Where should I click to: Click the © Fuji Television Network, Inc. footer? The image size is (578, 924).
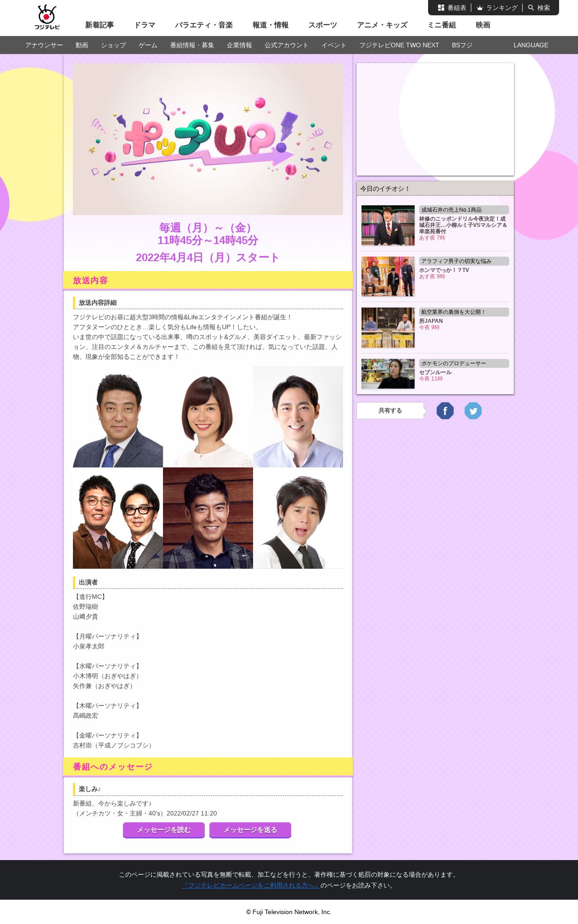tap(289, 912)
